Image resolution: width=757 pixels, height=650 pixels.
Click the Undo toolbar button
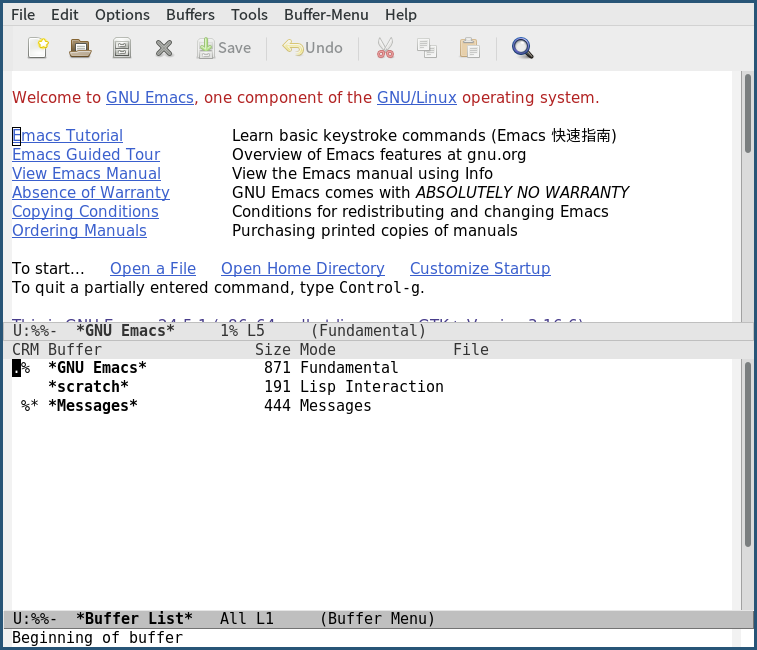pos(312,48)
